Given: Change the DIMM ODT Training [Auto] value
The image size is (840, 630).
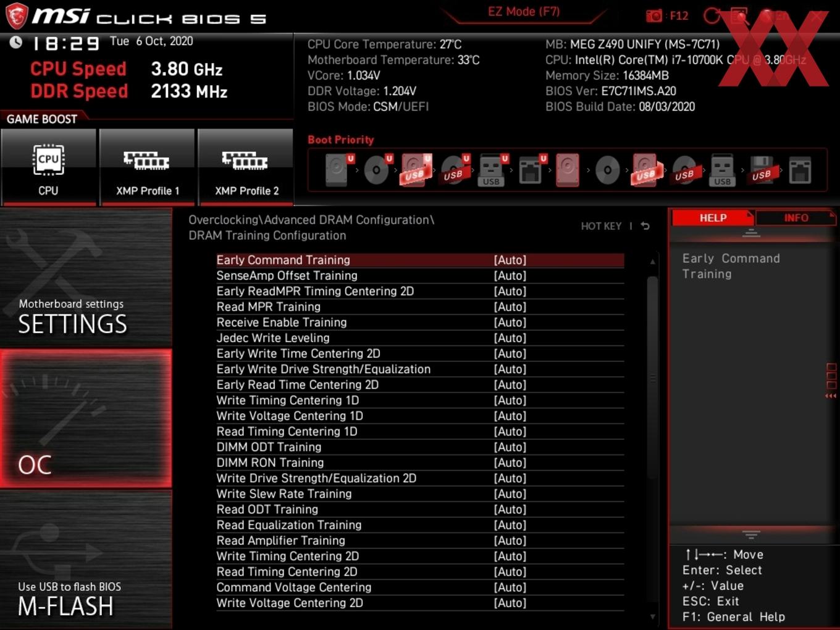Looking at the screenshot, I should 510,447.
